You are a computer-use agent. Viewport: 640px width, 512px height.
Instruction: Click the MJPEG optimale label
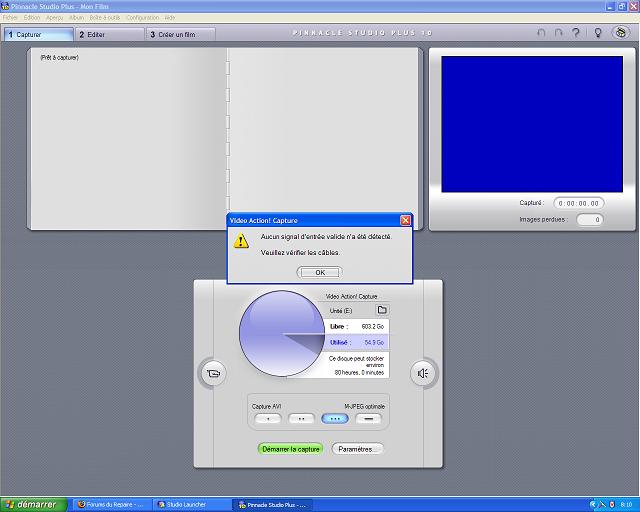point(364,406)
